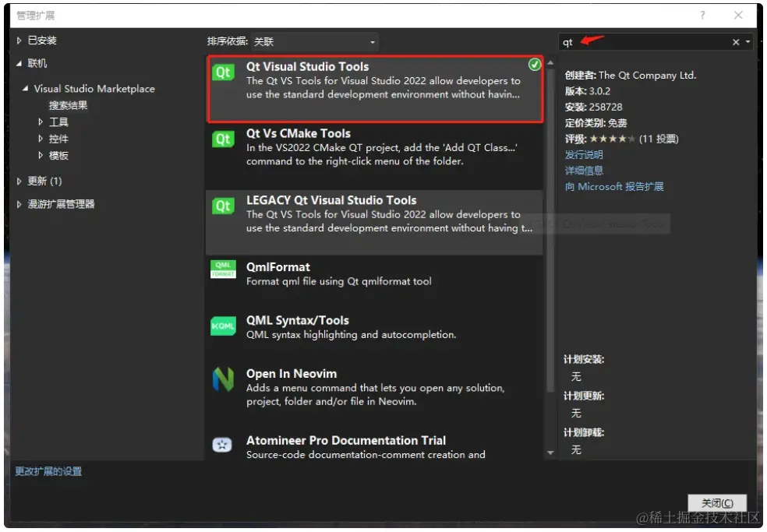The width and height of the screenshot is (767, 532).
Task: Click the 计划更新: label
Action: point(584,396)
